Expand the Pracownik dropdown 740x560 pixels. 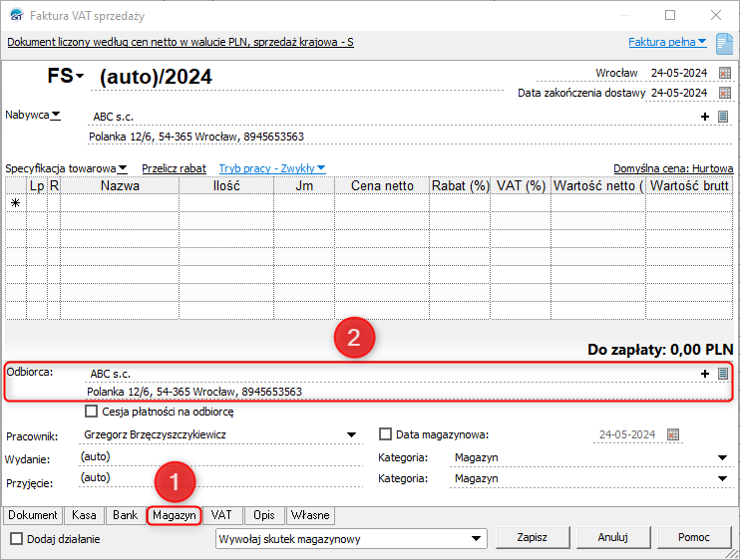tap(351, 435)
